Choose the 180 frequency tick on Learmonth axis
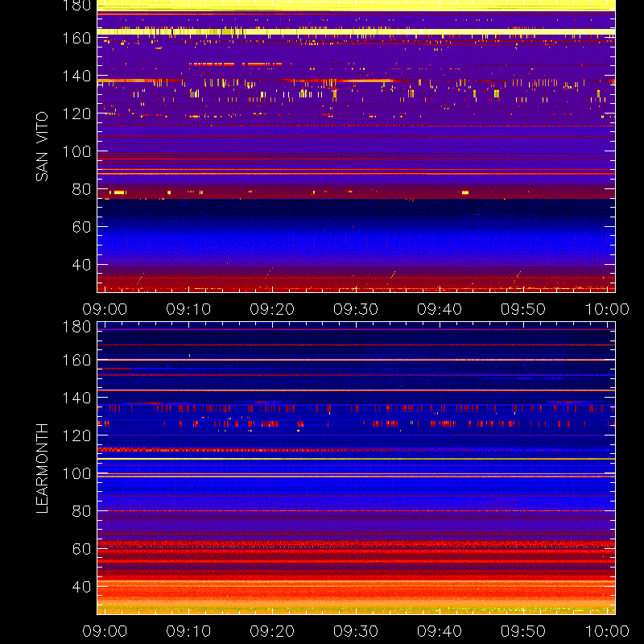Image resolution: width=644 pixels, height=644 pixels. pyautogui.click(x=76, y=327)
